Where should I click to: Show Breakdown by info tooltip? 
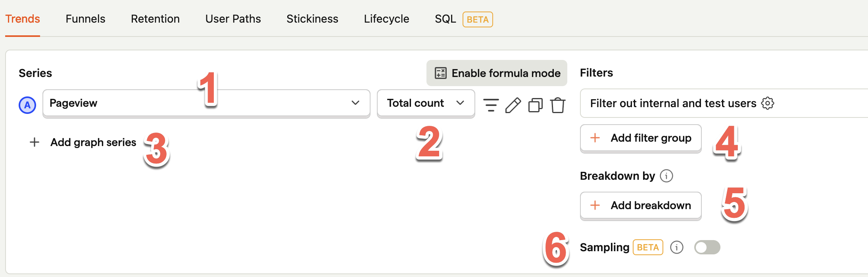click(666, 175)
